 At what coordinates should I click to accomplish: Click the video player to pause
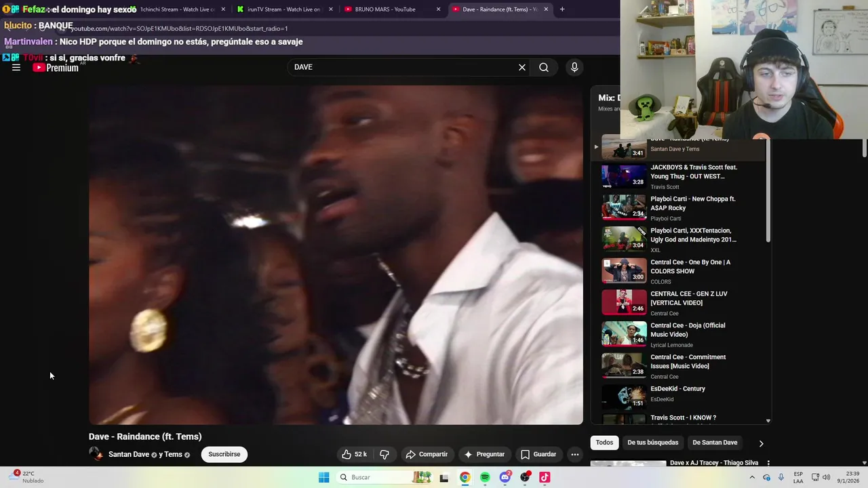[x=336, y=255]
